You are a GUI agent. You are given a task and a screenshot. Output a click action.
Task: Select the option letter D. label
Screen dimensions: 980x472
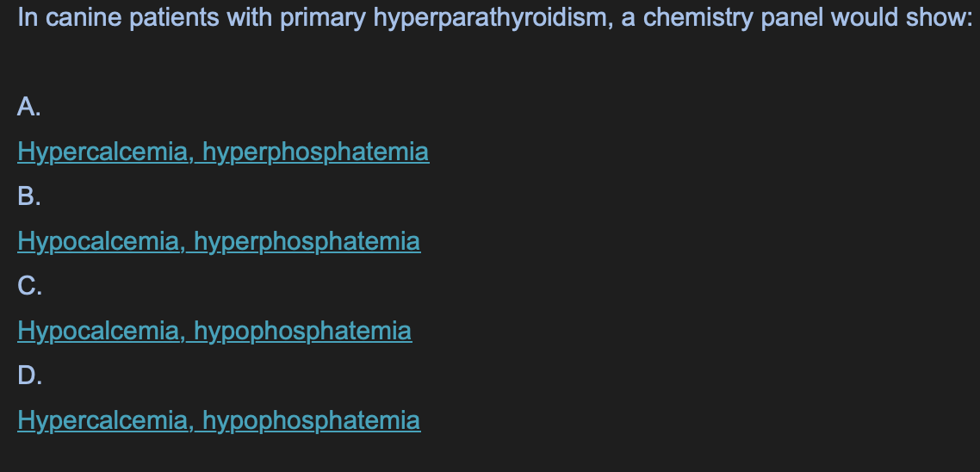tap(30, 375)
